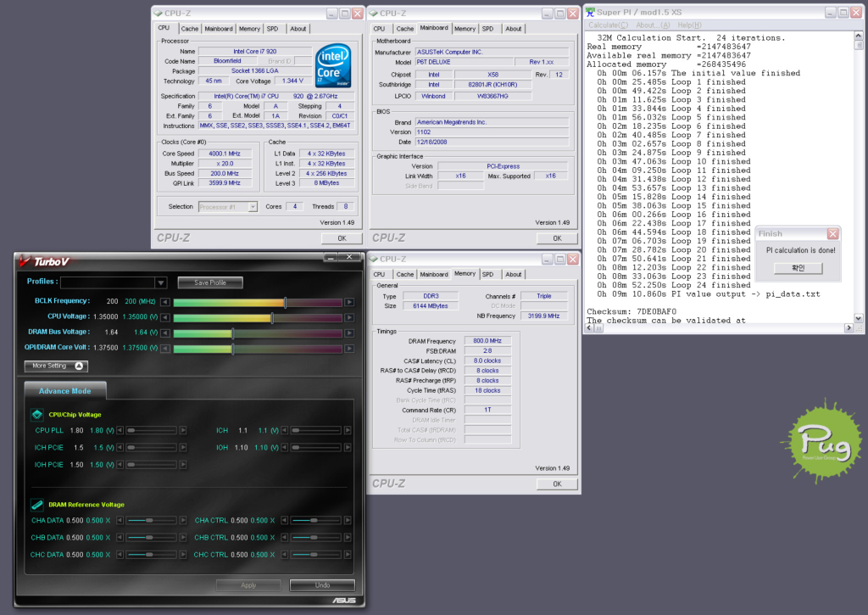Image resolution: width=868 pixels, height=615 pixels.
Task: Increase DRAM Bus Voltage with right arrow
Action: coord(349,333)
